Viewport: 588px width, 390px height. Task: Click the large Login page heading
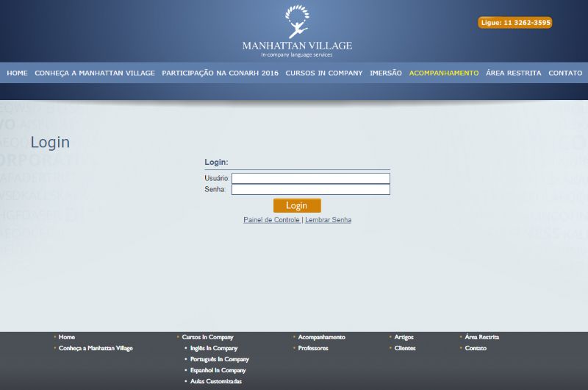[50, 143]
